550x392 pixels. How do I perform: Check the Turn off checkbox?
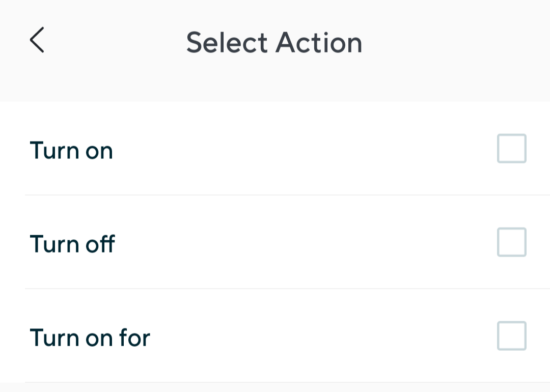(x=511, y=242)
